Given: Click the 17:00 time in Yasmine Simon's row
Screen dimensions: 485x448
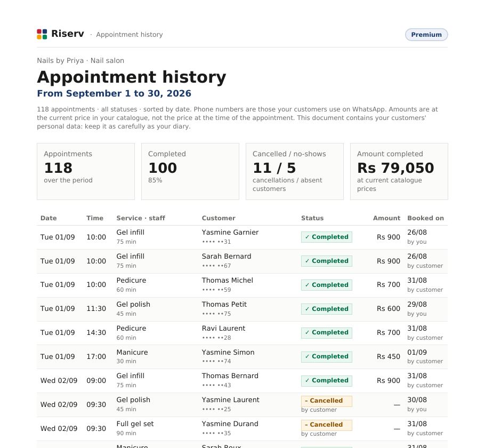Looking at the screenshot, I should pyautogui.click(x=96, y=357).
